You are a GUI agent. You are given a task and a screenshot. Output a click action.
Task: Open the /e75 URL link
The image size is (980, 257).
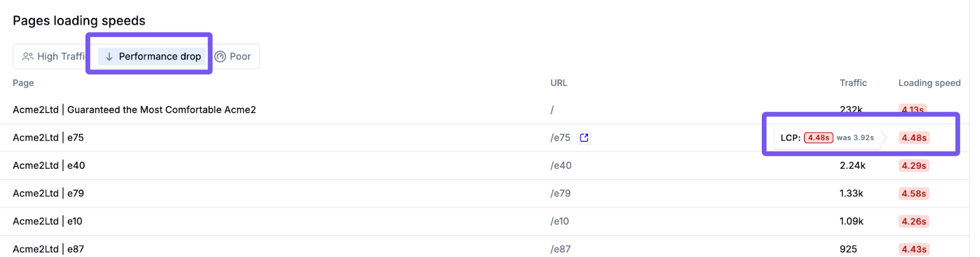tap(560, 137)
